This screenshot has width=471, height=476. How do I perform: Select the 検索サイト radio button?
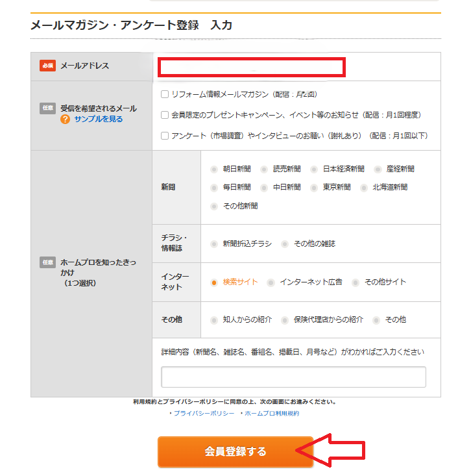(x=214, y=282)
